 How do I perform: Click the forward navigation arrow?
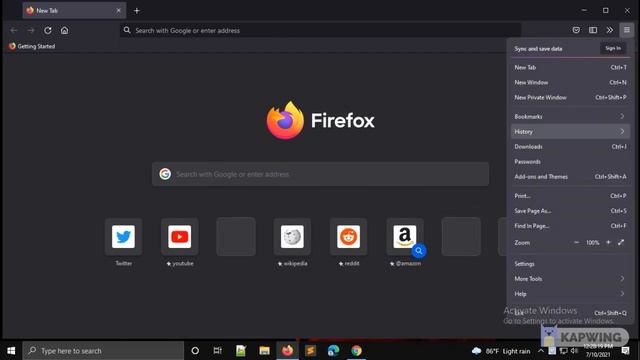click(x=31, y=30)
